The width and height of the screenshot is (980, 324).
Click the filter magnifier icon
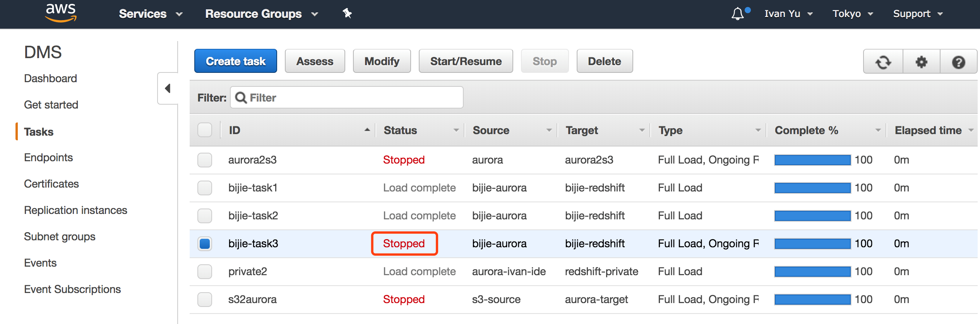tap(241, 98)
